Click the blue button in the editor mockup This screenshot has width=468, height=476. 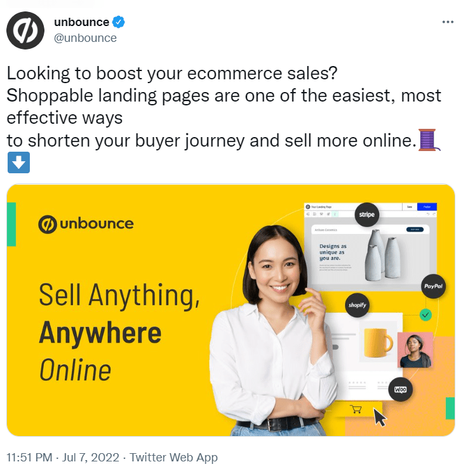click(x=427, y=207)
